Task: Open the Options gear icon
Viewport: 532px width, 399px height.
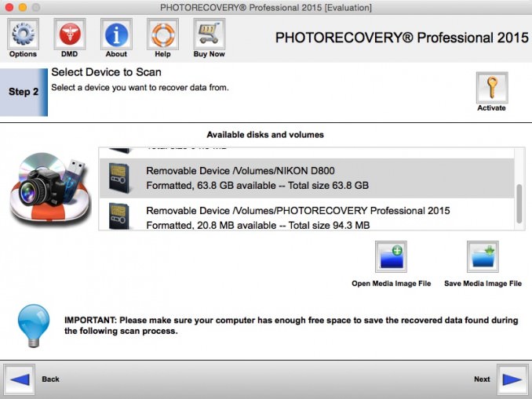Action: (23, 34)
